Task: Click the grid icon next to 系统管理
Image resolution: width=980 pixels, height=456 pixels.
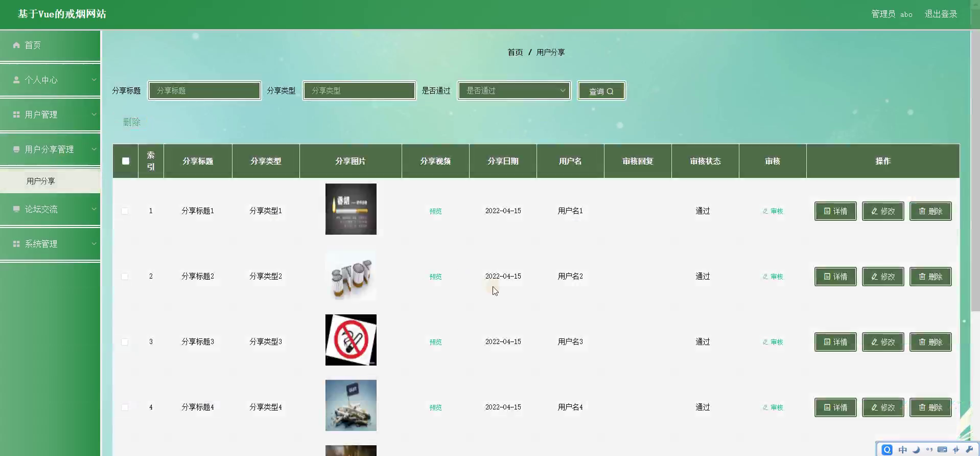Action: pos(16,244)
